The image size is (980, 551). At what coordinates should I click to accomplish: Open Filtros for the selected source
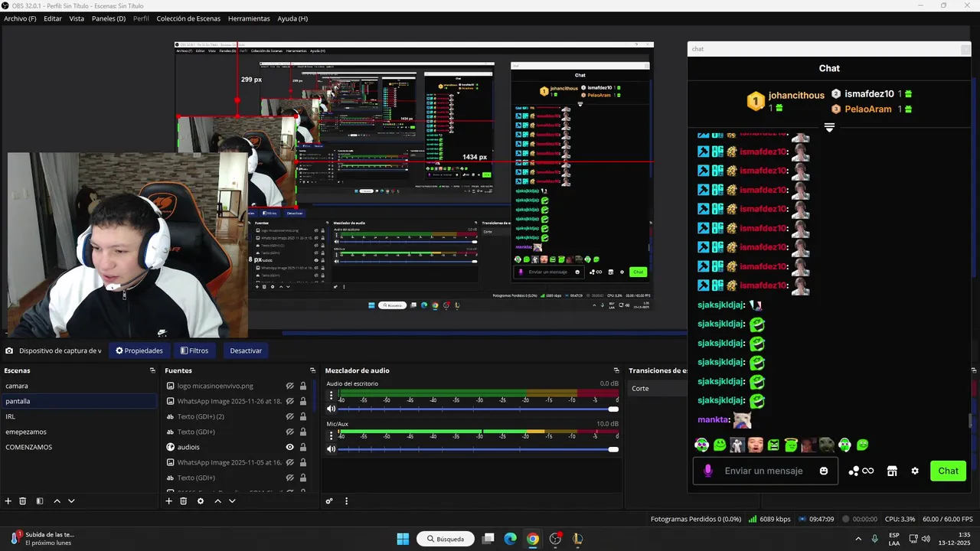pyautogui.click(x=194, y=350)
